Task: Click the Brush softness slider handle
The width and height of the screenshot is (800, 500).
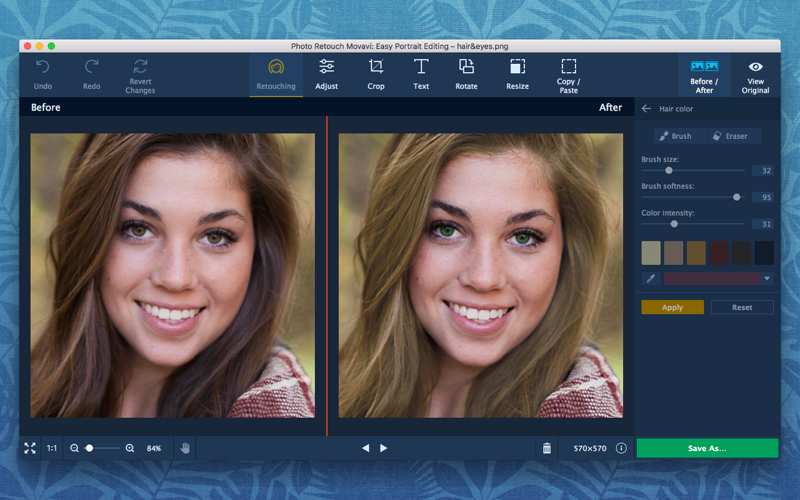Action: coord(737,197)
